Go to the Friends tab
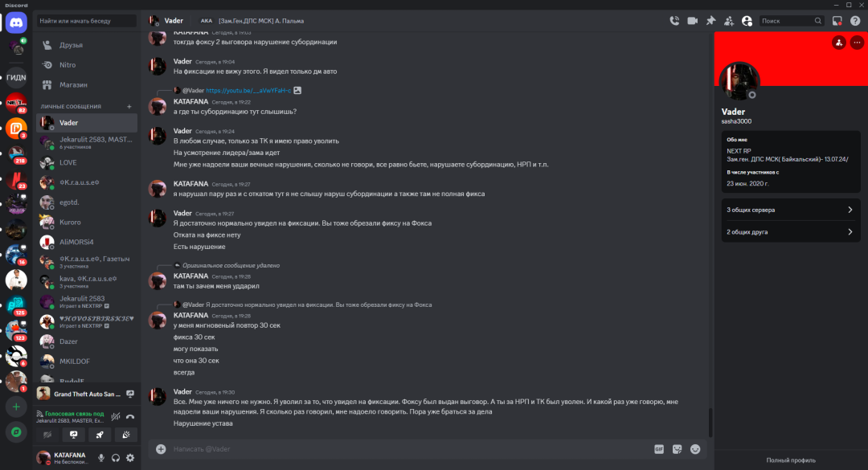The height and width of the screenshot is (470, 868). (x=71, y=45)
